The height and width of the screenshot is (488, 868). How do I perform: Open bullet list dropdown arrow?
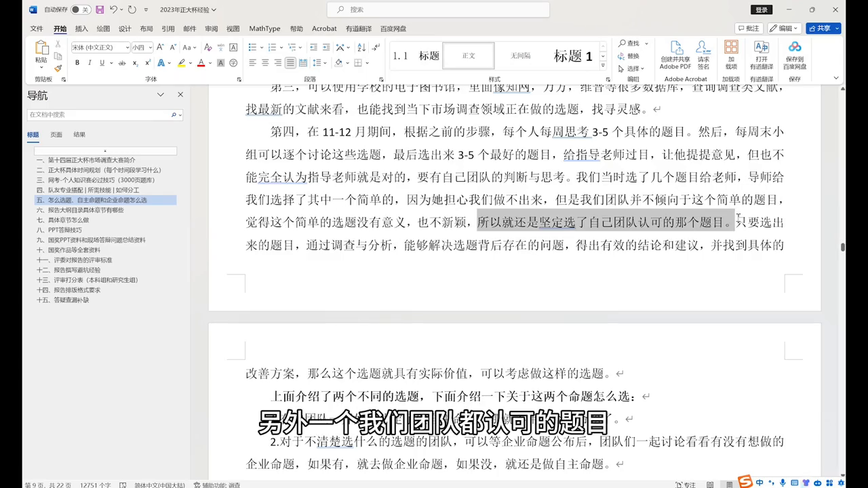point(261,47)
